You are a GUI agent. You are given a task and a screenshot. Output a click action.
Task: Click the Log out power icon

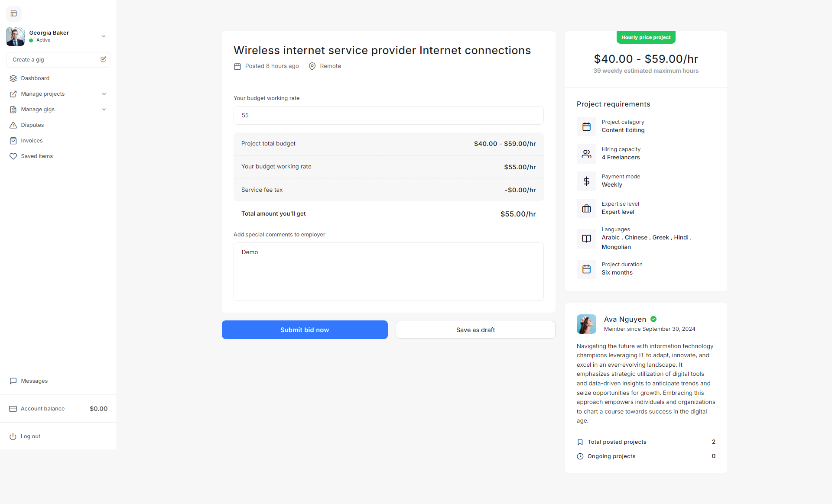coord(13,436)
